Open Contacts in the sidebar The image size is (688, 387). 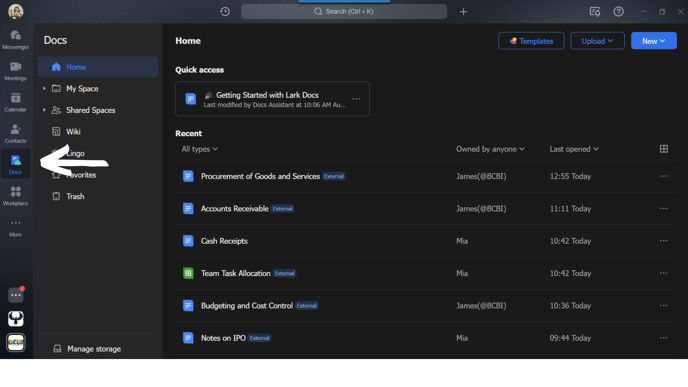tap(15, 133)
